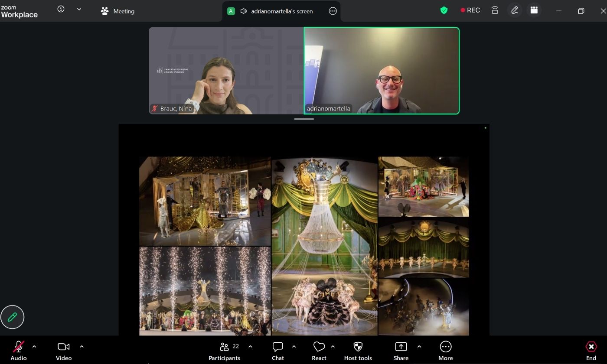Open the More menu in the toolbar
The width and height of the screenshot is (607, 364).
446,351
